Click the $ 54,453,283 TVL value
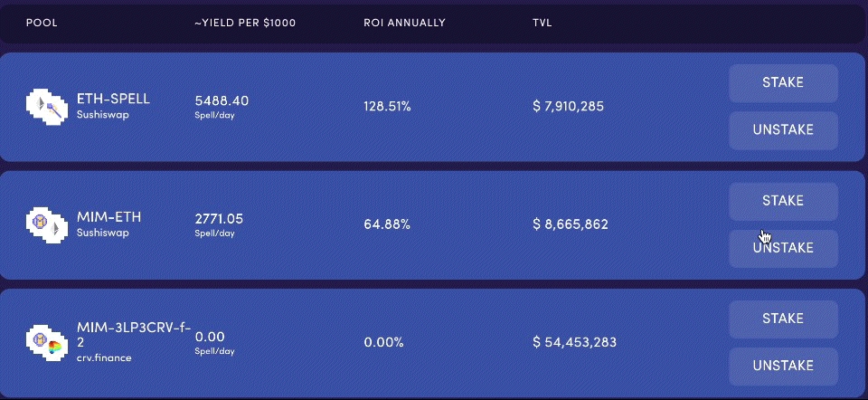This screenshot has height=400, width=868. pyautogui.click(x=574, y=343)
